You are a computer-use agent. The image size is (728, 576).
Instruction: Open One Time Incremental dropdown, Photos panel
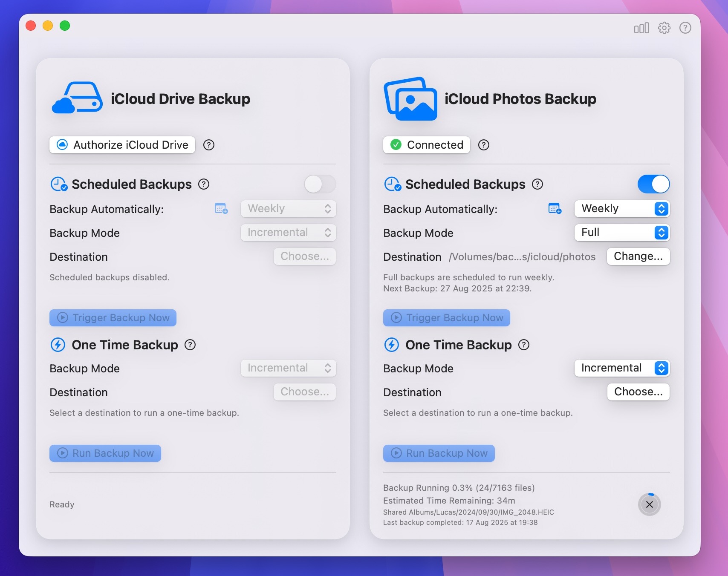pos(622,368)
